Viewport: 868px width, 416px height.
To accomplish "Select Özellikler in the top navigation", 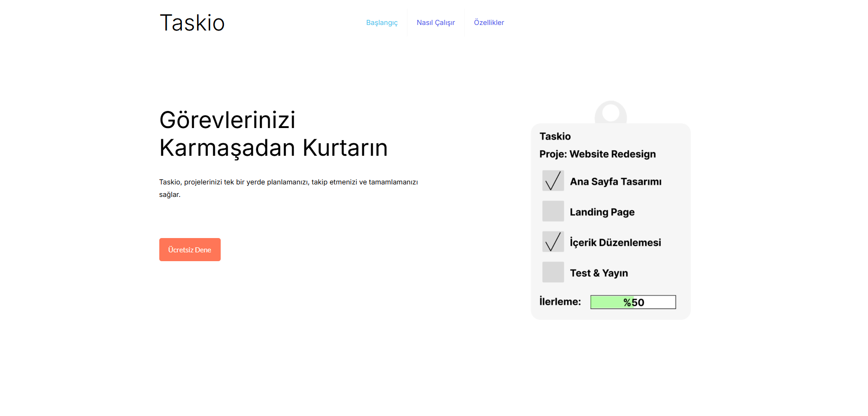I will 488,23.
